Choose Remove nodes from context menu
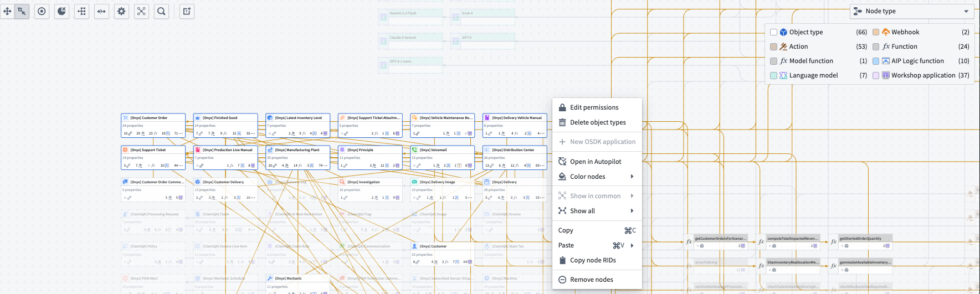Image resolution: width=980 pixels, height=294 pixels. 597,280
